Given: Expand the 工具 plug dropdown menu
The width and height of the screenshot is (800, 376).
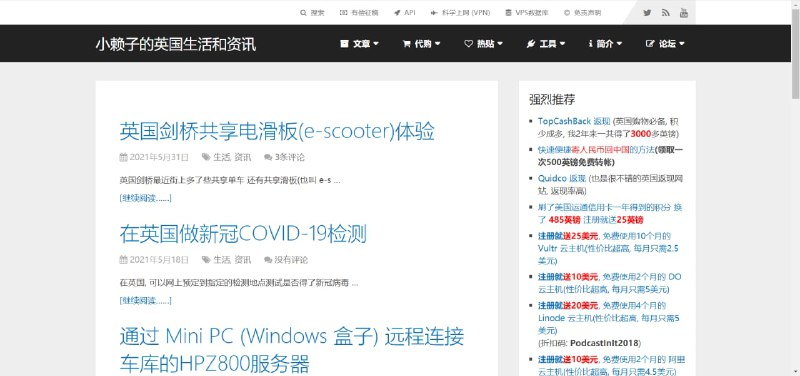Looking at the screenshot, I should pyautogui.click(x=546, y=44).
